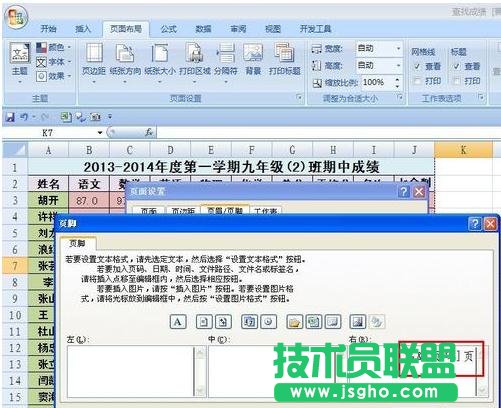Click the format picture button
Screen dimensions: 501x408
(377, 322)
